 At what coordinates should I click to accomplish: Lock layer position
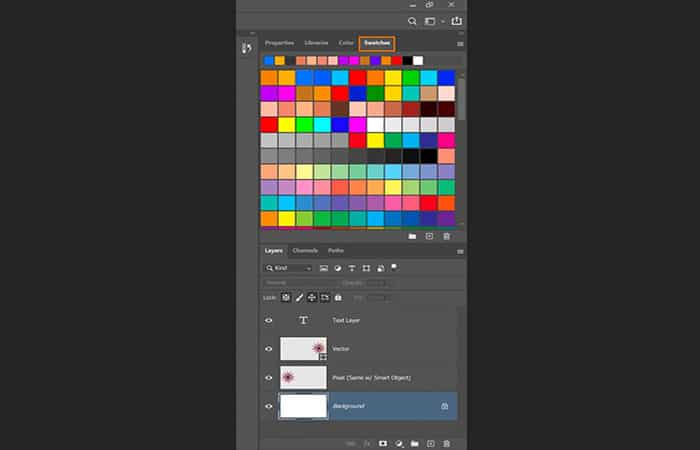click(312, 297)
